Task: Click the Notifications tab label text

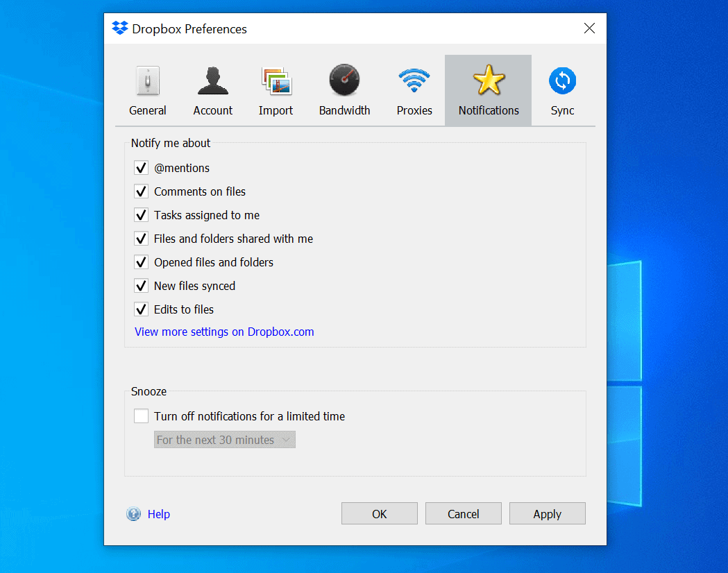Action: click(x=489, y=110)
